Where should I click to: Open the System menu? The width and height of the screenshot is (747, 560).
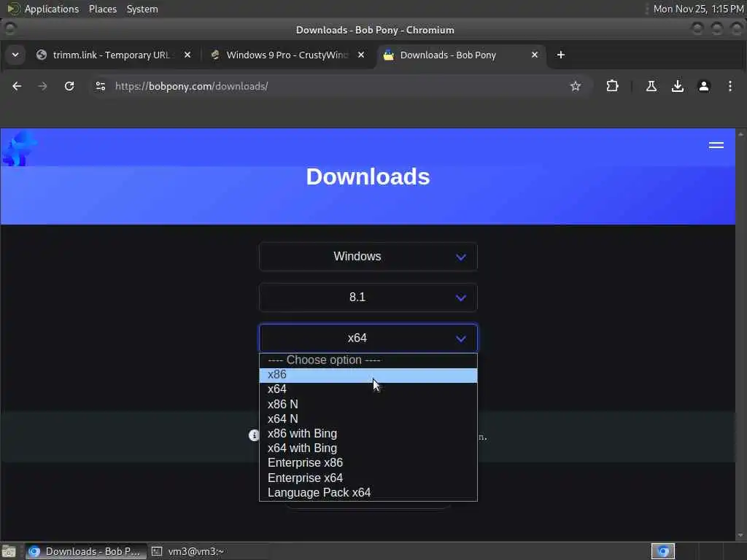point(142,9)
